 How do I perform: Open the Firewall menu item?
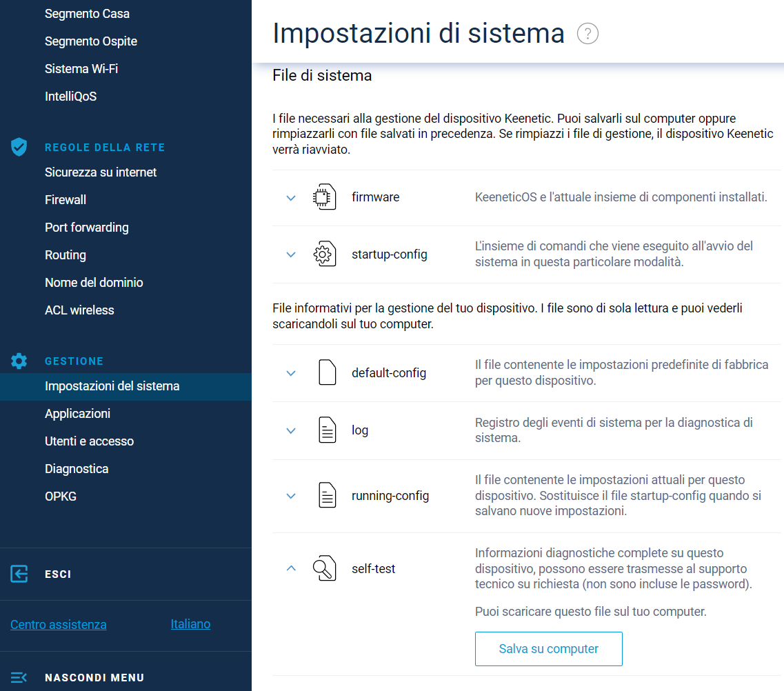pos(66,200)
